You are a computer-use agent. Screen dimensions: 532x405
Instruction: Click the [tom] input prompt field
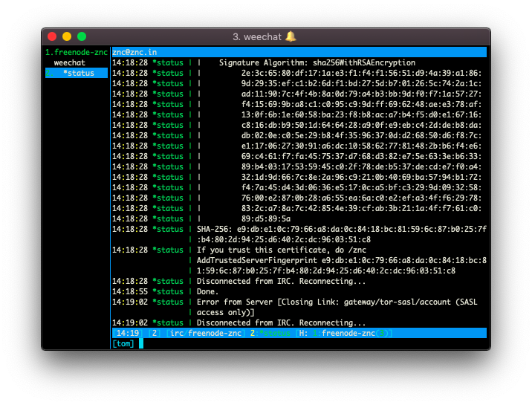point(123,343)
